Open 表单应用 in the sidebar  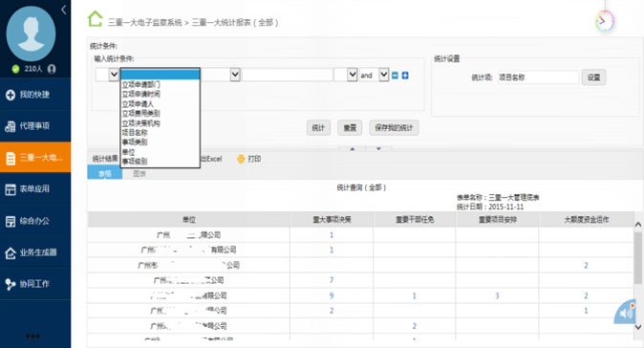(x=35, y=189)
